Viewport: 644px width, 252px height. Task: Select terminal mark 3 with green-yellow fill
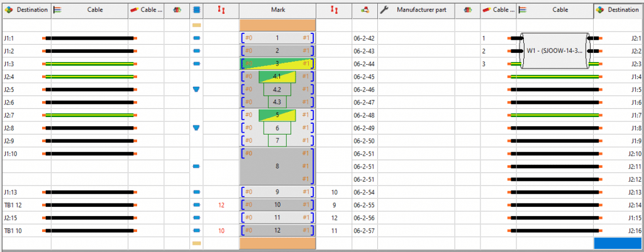coord(277,63)
